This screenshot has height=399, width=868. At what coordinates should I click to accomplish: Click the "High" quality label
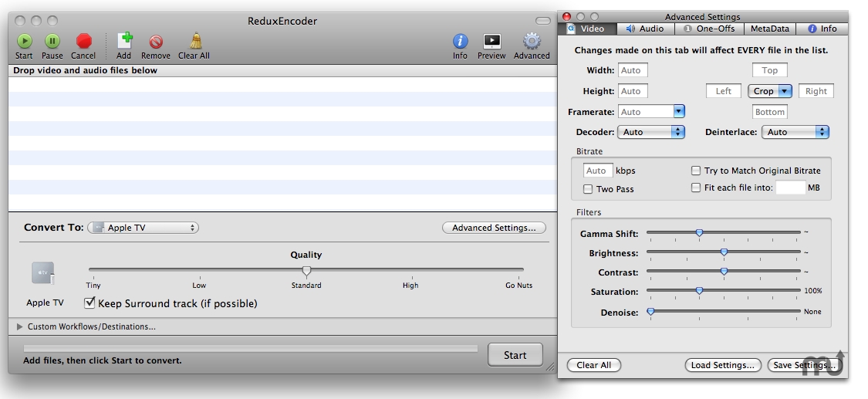point(410,285)
